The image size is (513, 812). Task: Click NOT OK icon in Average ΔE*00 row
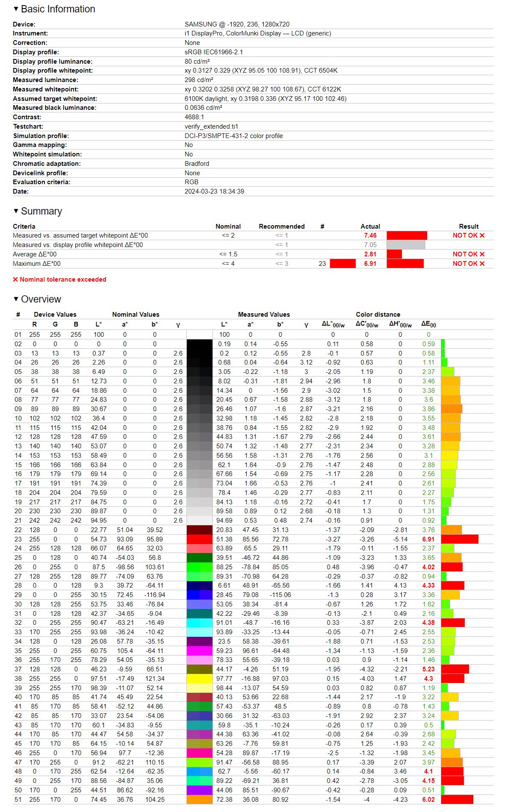482,254
